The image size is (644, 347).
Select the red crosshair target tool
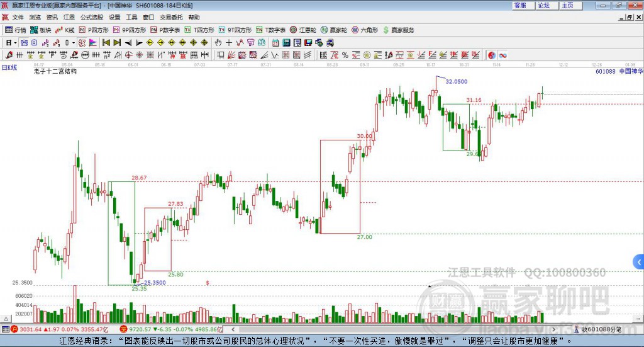tap(128, 55)
